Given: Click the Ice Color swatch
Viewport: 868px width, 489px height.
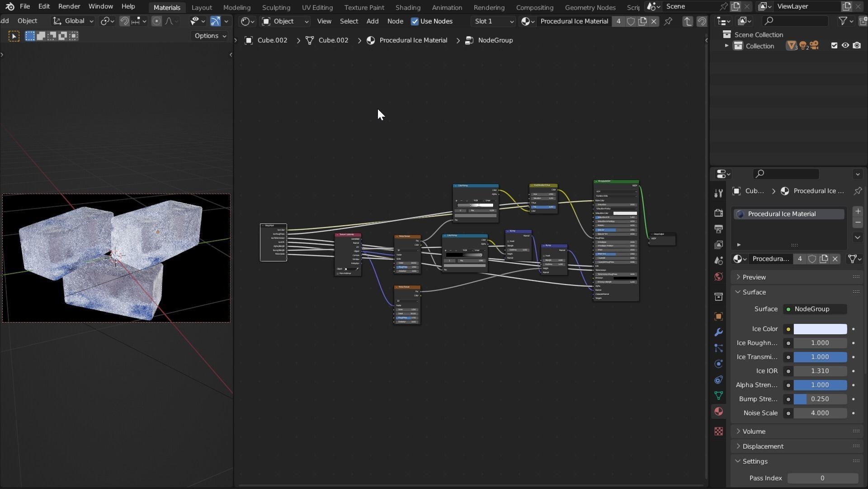Looking at the screenshot, I should 820,329.
